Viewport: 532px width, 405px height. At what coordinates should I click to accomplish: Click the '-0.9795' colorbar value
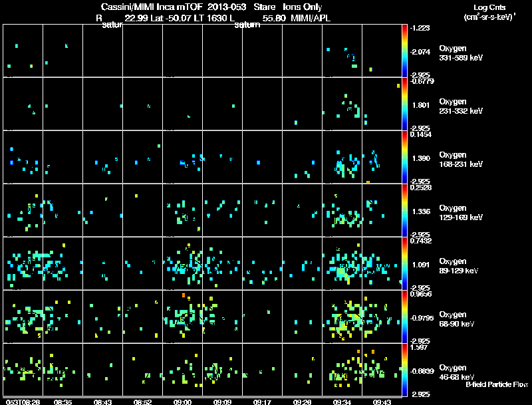tap(422, 318)
